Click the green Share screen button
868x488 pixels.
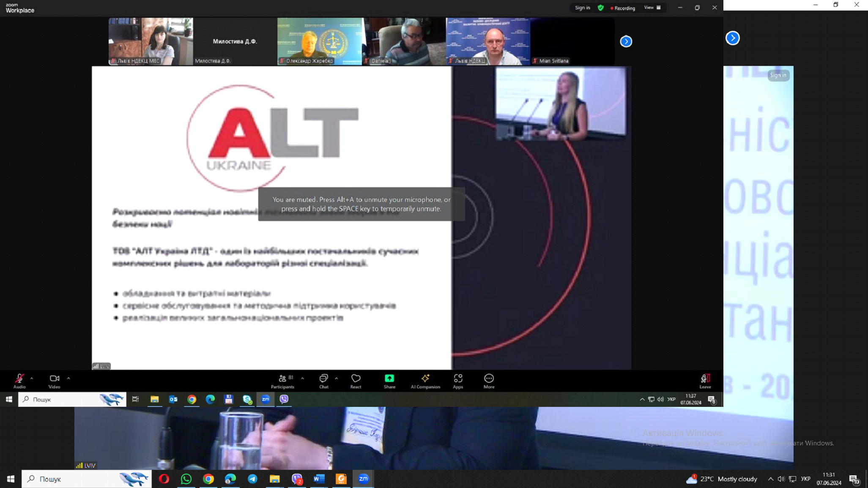click(x=389, y=381)
